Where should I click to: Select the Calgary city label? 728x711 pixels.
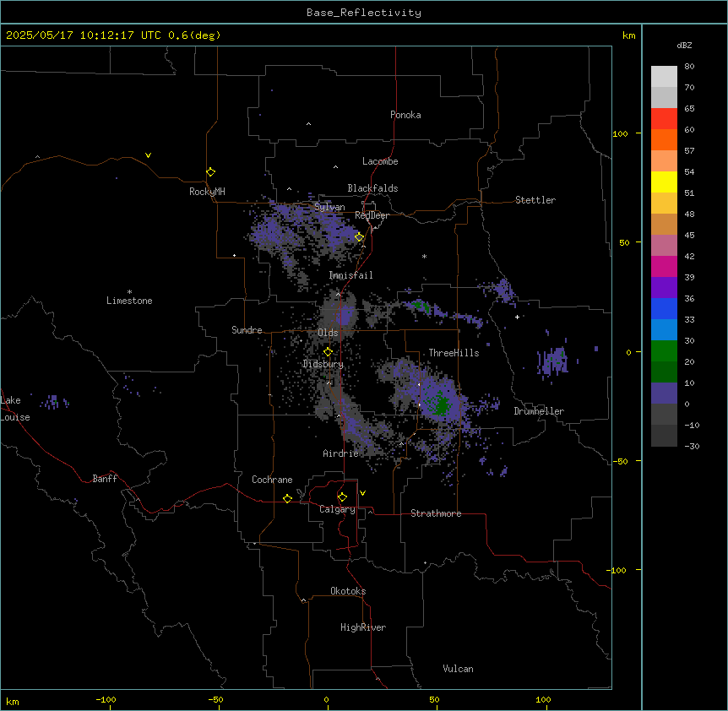coord(337,509)
